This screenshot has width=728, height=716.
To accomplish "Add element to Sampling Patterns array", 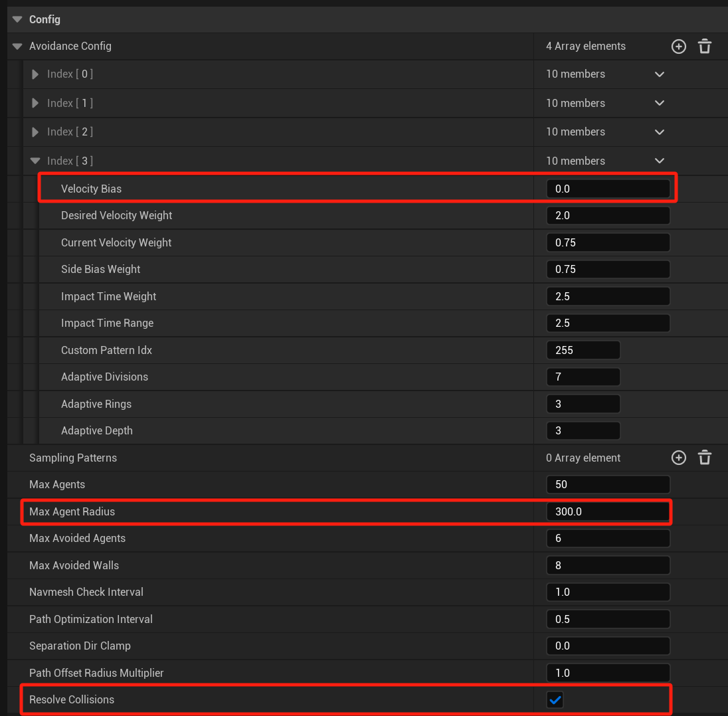I will (x=678, y=458).
